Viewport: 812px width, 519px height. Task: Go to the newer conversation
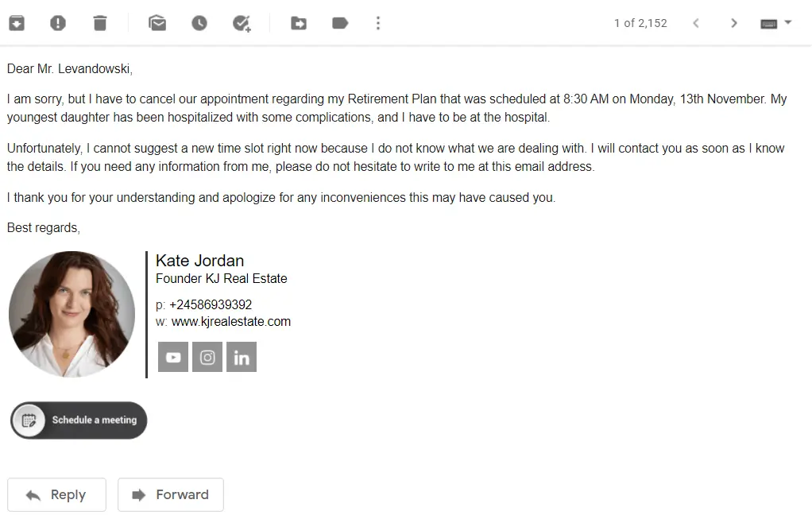click(x=696, y=22)
